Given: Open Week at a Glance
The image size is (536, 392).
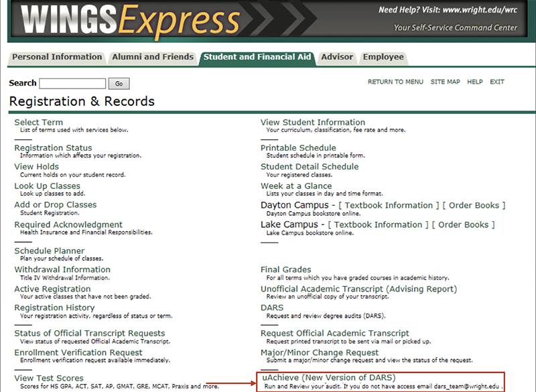Looking at the screenshot, I should [x=296, y=186].
